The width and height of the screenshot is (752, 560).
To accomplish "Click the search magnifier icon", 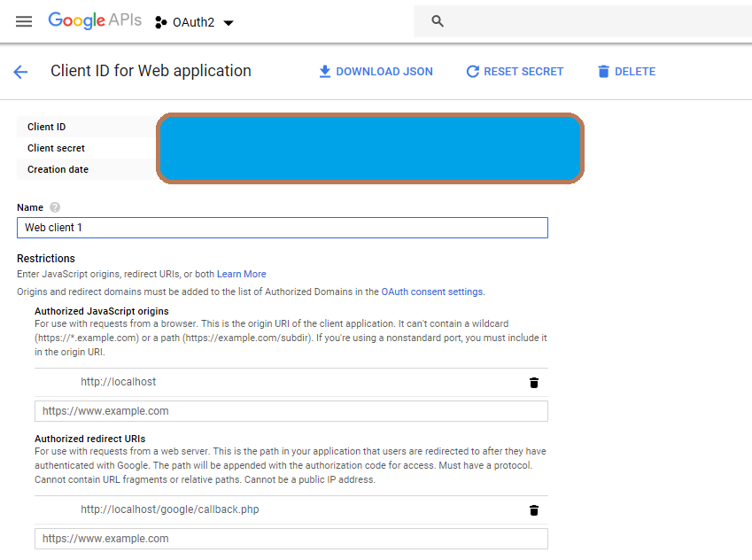I will pyautogui.click(x=438, y=21).
